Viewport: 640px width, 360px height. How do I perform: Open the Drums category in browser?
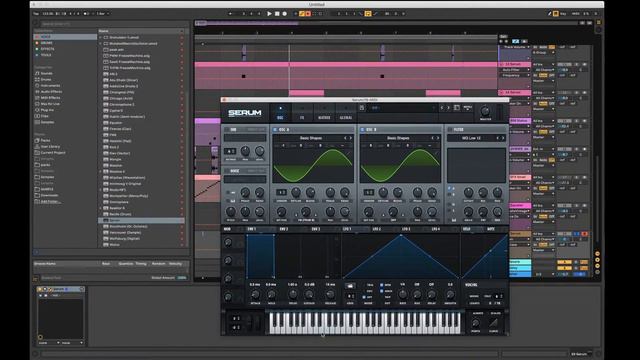point(46,80)
